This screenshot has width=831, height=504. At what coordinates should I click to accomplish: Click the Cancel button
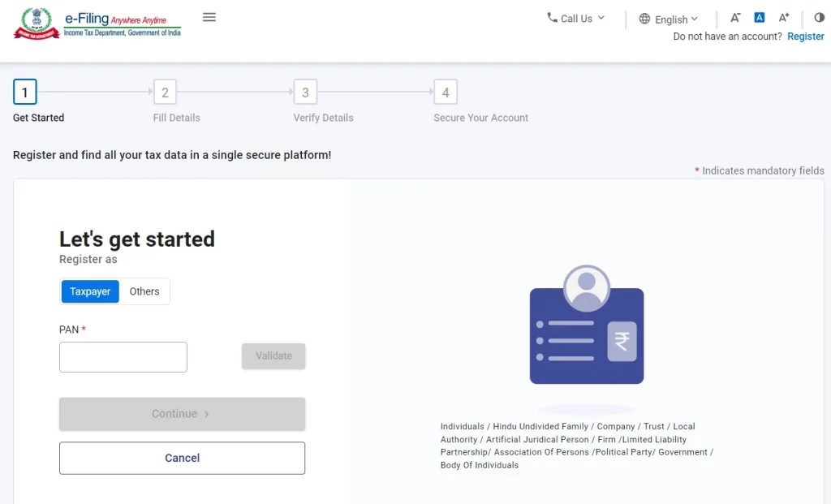point(182,458)
